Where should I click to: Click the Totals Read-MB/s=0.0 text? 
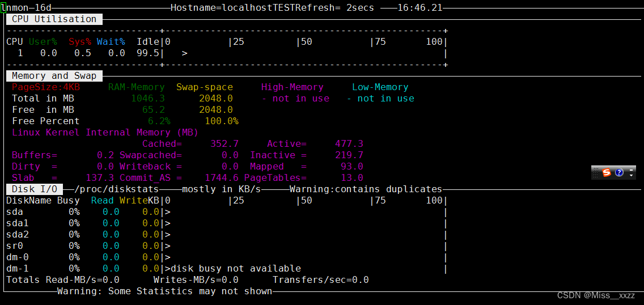point(63,280)
